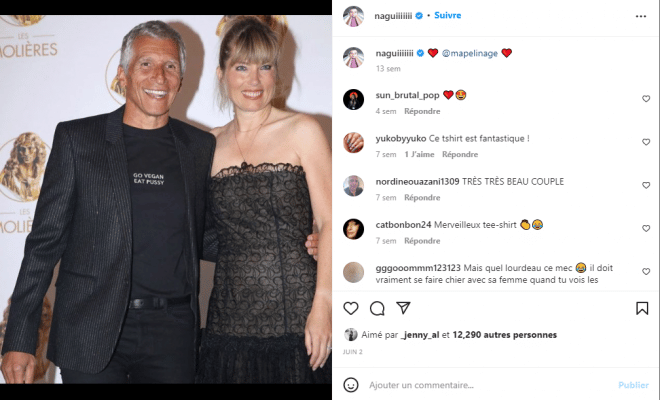Open sun_brutal_pop's profile picture

pos(353,100)
